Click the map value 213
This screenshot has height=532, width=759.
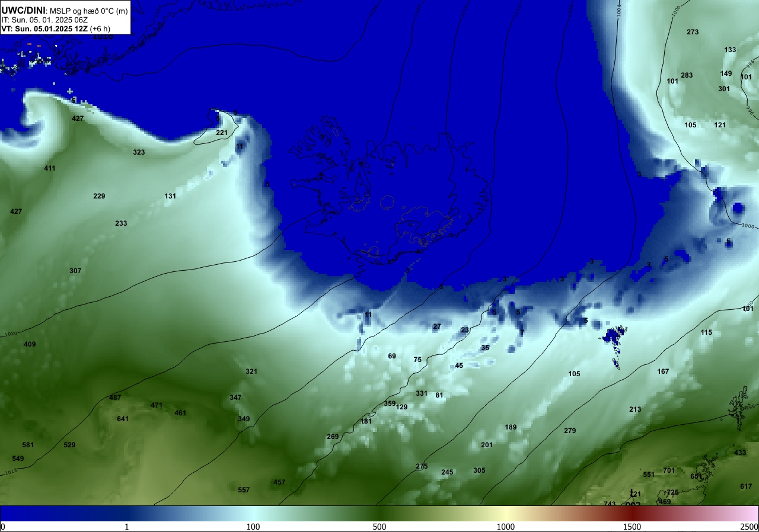click(635, 409)
